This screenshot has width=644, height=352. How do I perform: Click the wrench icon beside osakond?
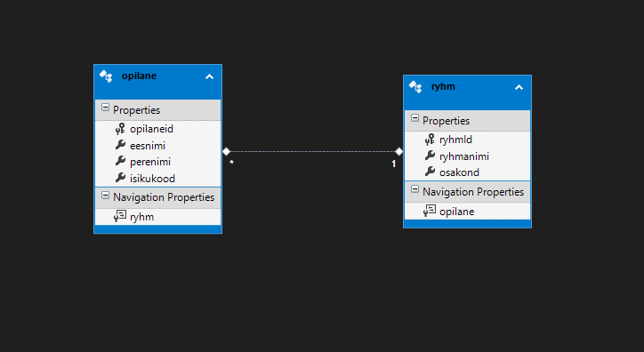click(430, 172)
